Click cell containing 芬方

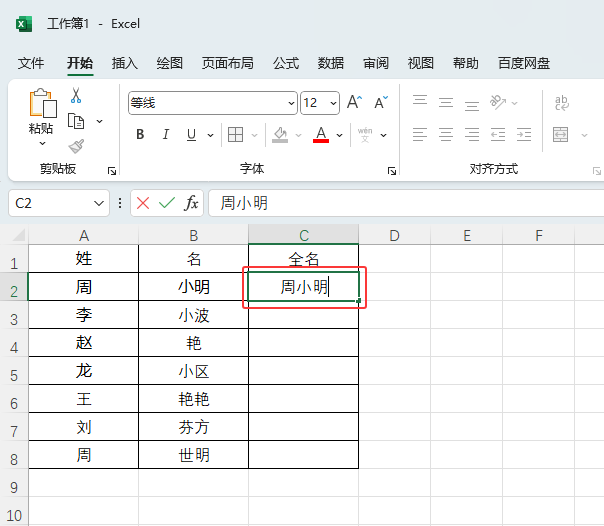point(193,427)
